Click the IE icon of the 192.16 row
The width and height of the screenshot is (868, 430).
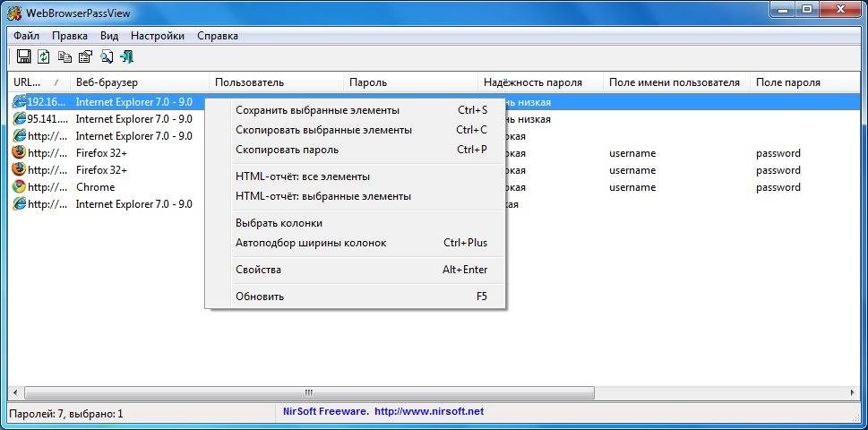pyautogui.click(x=20, y=102)
